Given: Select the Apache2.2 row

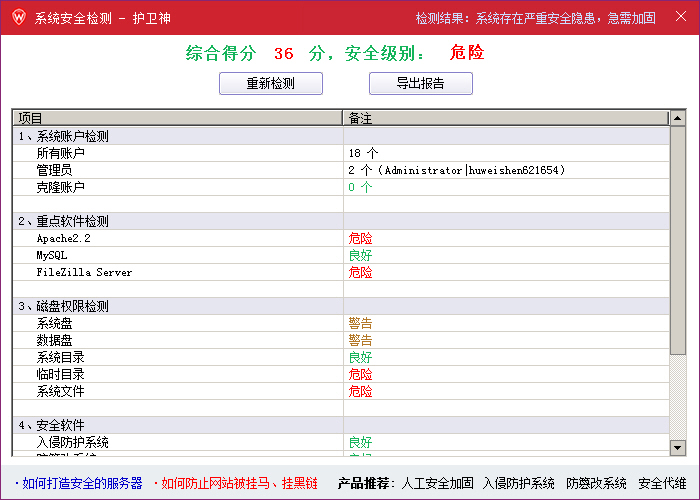Looking at the screenshot, I should click(x=342, y=238).
